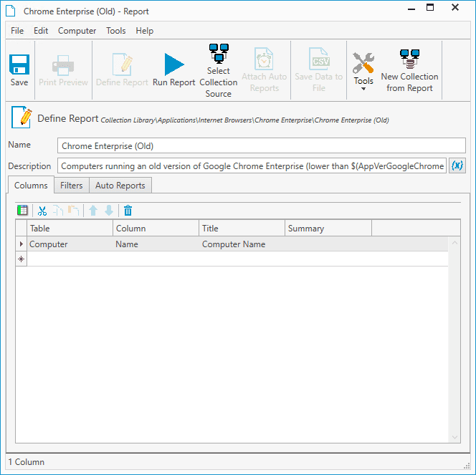Click the Summary column header
Image resolution: width=476 pixels, height=475 pixels.
(328, 228)
